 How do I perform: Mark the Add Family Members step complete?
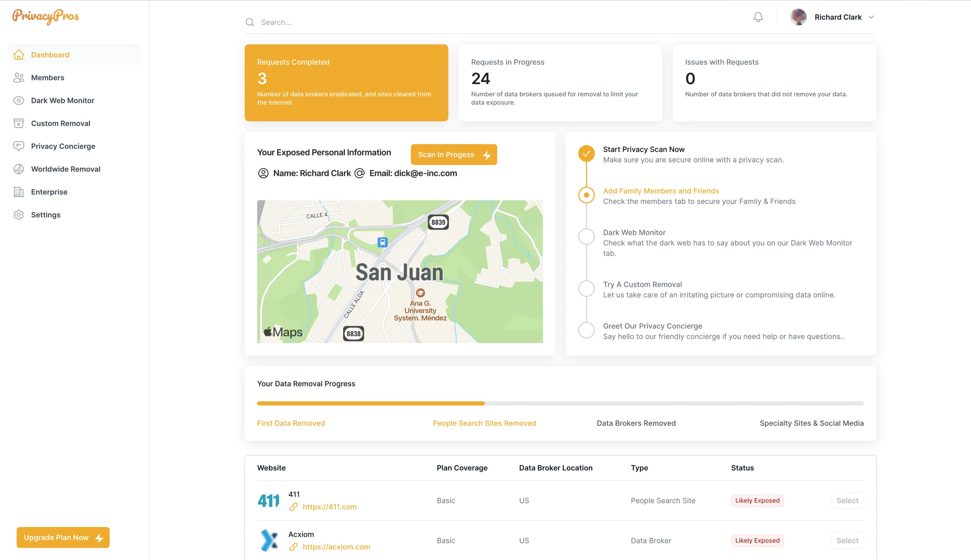click(586, 195)
